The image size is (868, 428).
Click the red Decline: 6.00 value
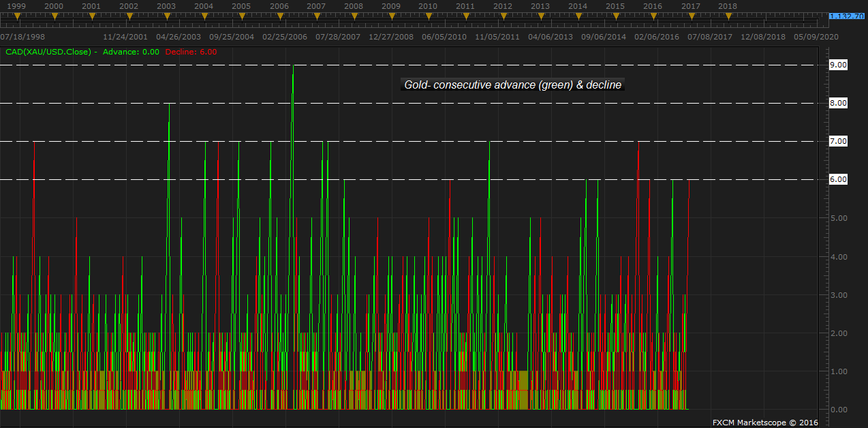click(191, 52)
